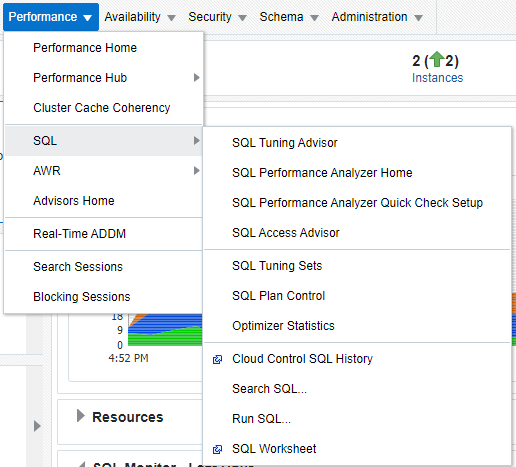Click the arrow next to Performance Hub

click(197, 78)
